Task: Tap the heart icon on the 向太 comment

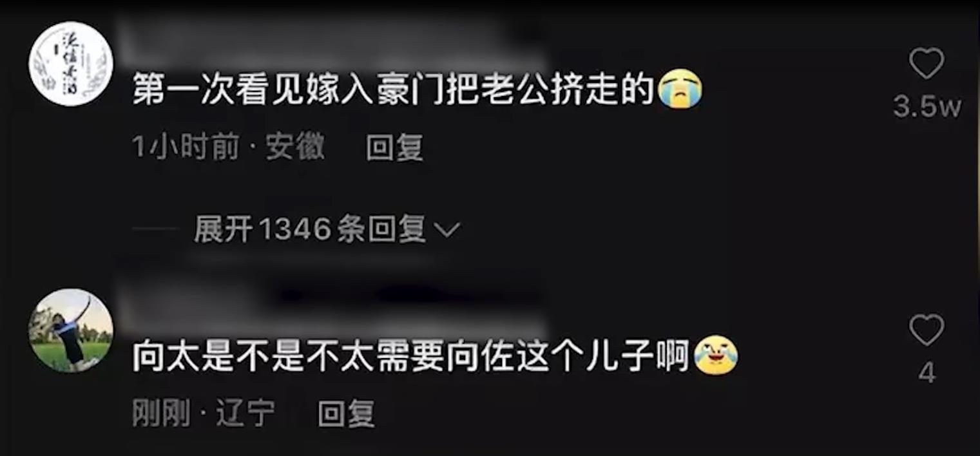Action: click(x=927, y=330)
